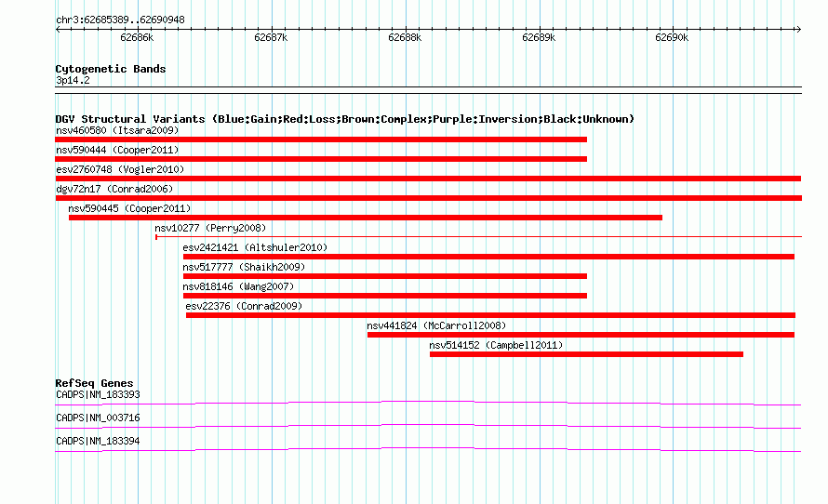This screenshot has width=828, height=504.
Task: Click the red bar beneath esv22376
Action: 490,315
